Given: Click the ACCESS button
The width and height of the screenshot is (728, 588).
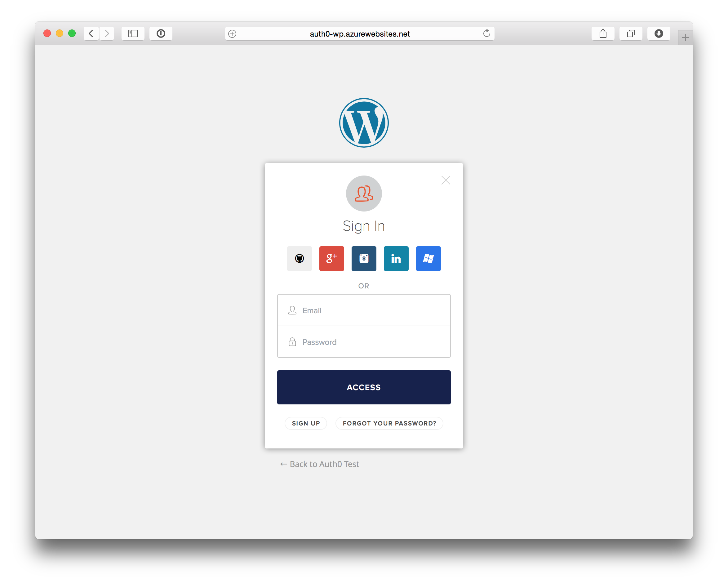Looking at the screenshot, I should (364, 387).
